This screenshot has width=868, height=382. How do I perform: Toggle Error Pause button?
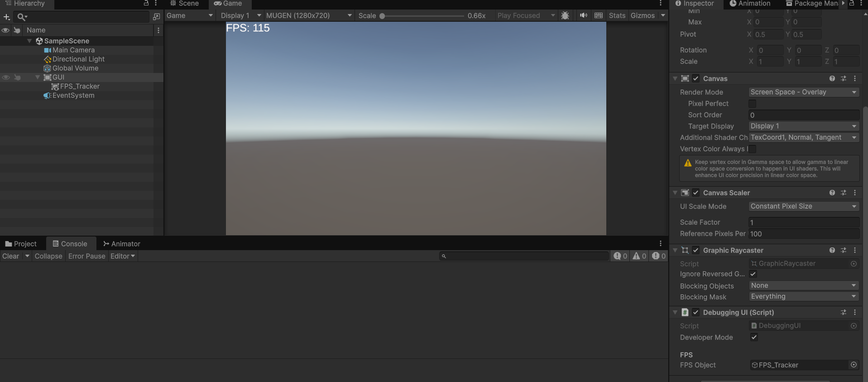(87, 256)
